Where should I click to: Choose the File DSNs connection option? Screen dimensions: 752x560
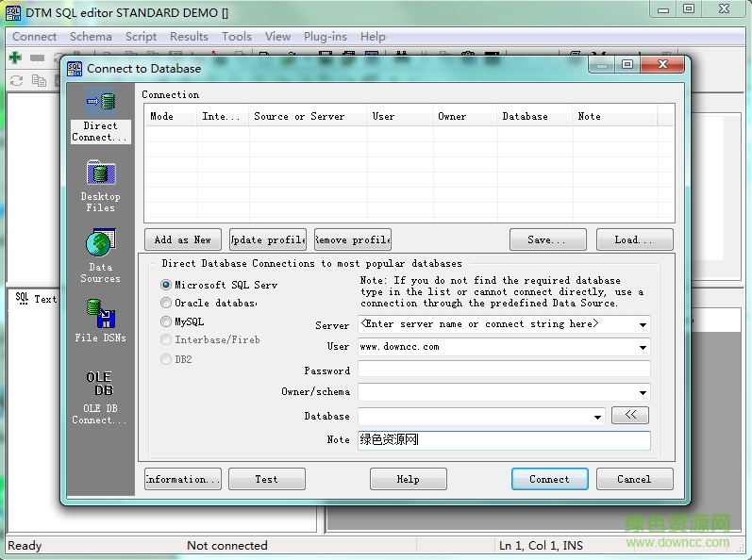(101, 321)
